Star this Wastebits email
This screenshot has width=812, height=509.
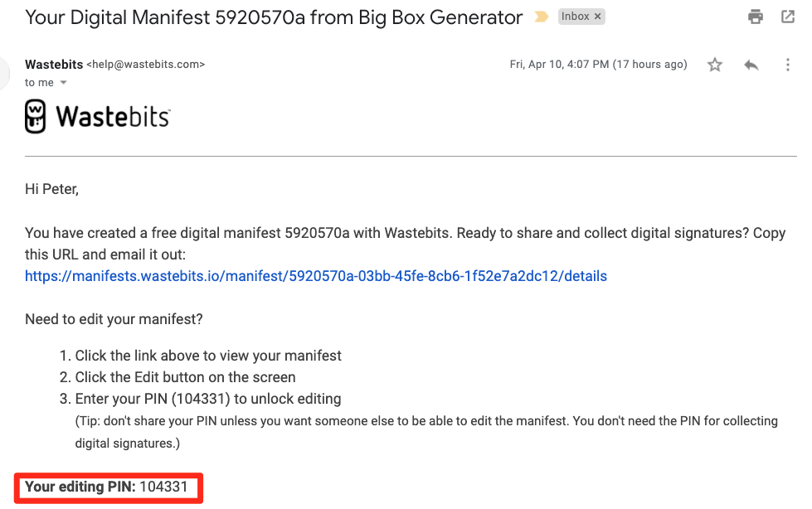715,65
